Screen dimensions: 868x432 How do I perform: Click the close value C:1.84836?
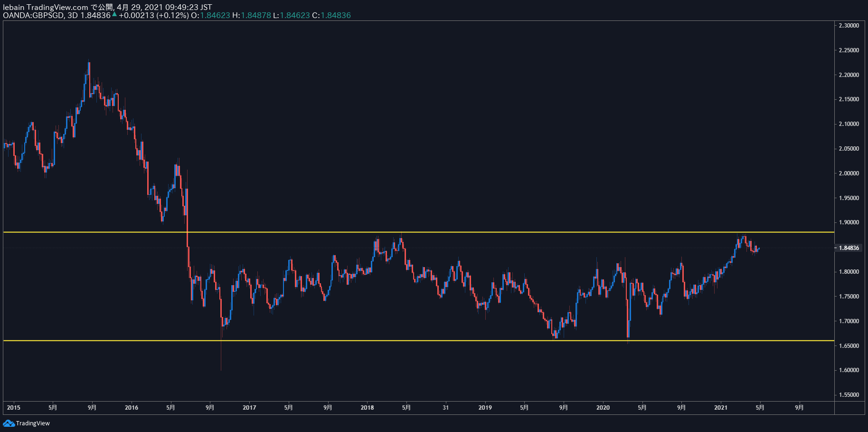click(331, 15)
